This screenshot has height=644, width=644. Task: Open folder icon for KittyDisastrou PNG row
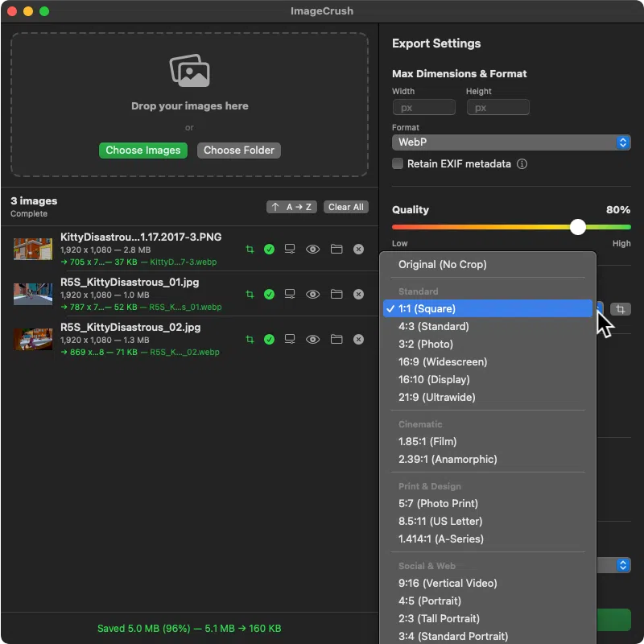336,250
